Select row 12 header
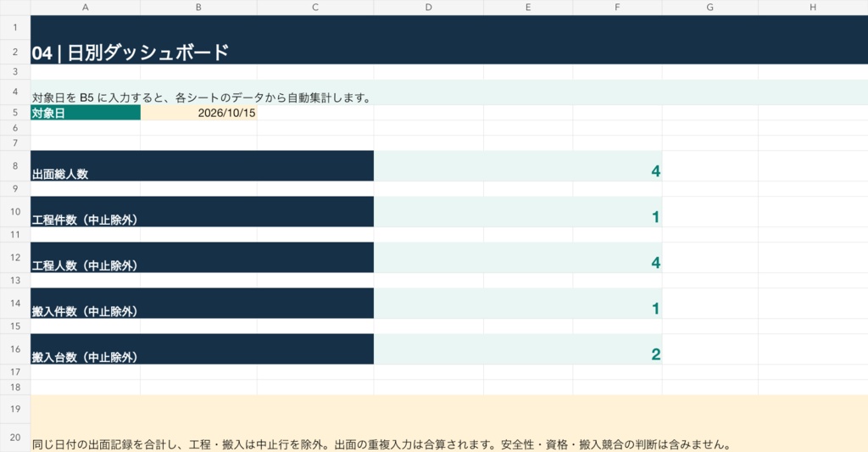This screenshot has height=452, width=868. pos(15,258)
